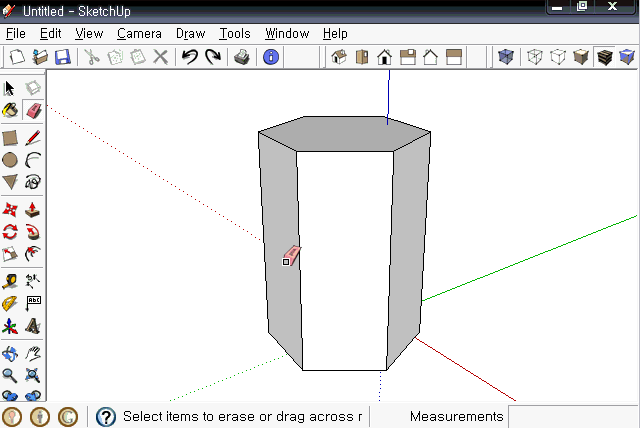The image size is (640, 428).
Task: Pick the Line pencil tool
Action: (x=33, y=138)
